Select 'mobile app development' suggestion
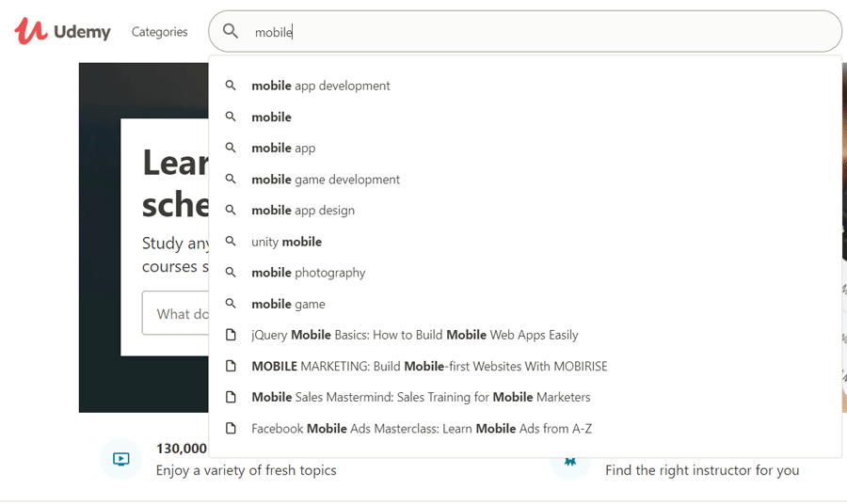847x504 pixels. [x=525, y=86]
